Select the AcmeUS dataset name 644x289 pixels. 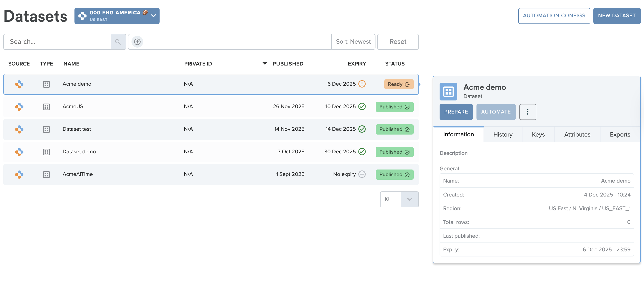click(x=73, y=107)
